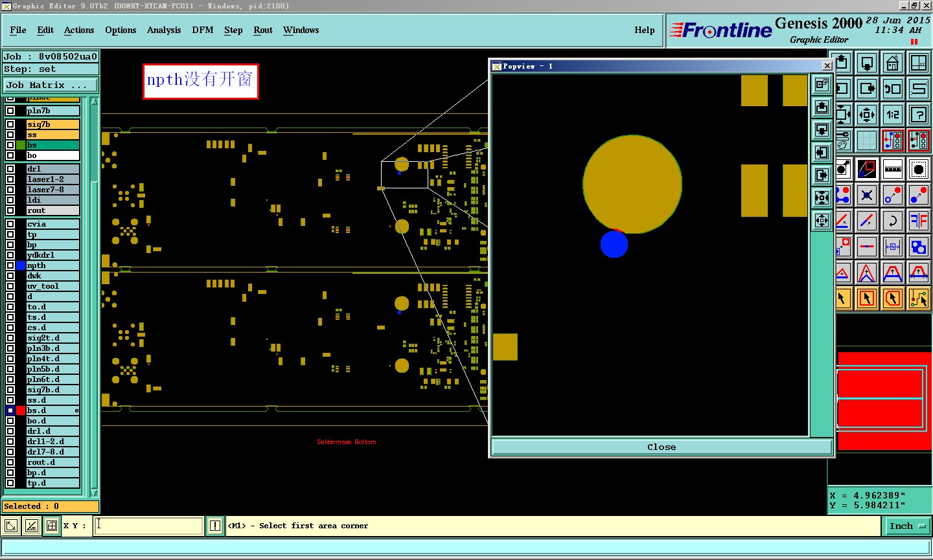
Task: Toggle the checkbox for layer ss.d
Action: 10,400
